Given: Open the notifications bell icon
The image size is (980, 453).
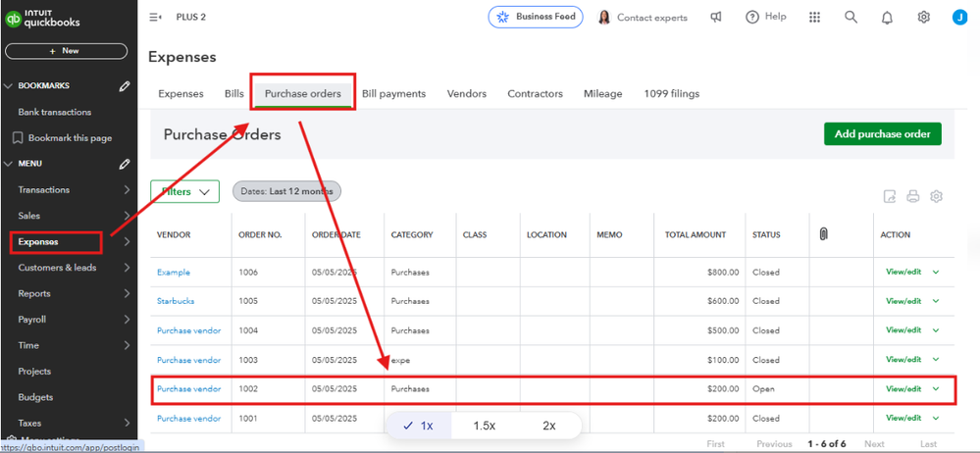Looking at the screenshot, I should [x=887, y=18].
